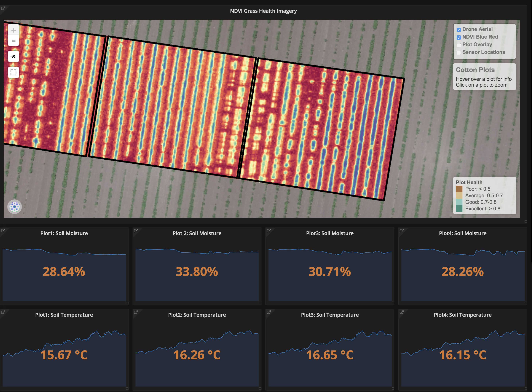Click the 28.26% Plot4 moisture value
Screen dimensions: 532x392
pyautogui.click(x=462, y=272)
